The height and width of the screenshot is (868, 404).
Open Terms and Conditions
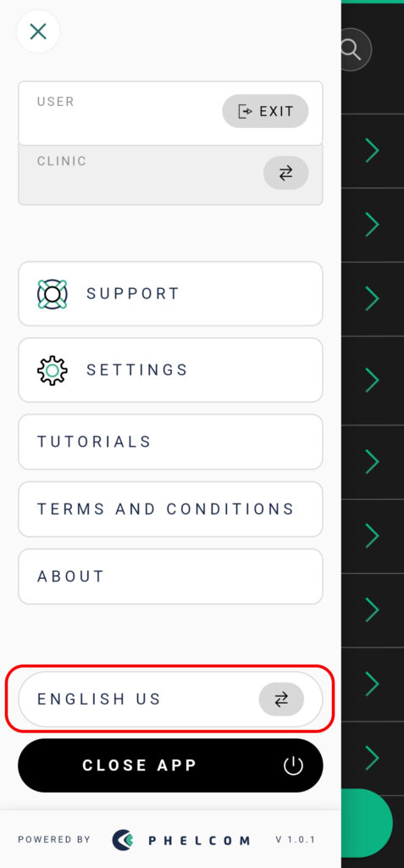click(x=170, y=509)
